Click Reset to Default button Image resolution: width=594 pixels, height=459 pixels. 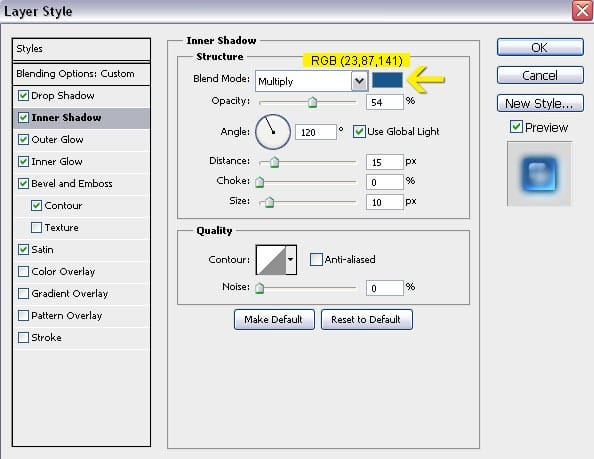coord(366,320)
